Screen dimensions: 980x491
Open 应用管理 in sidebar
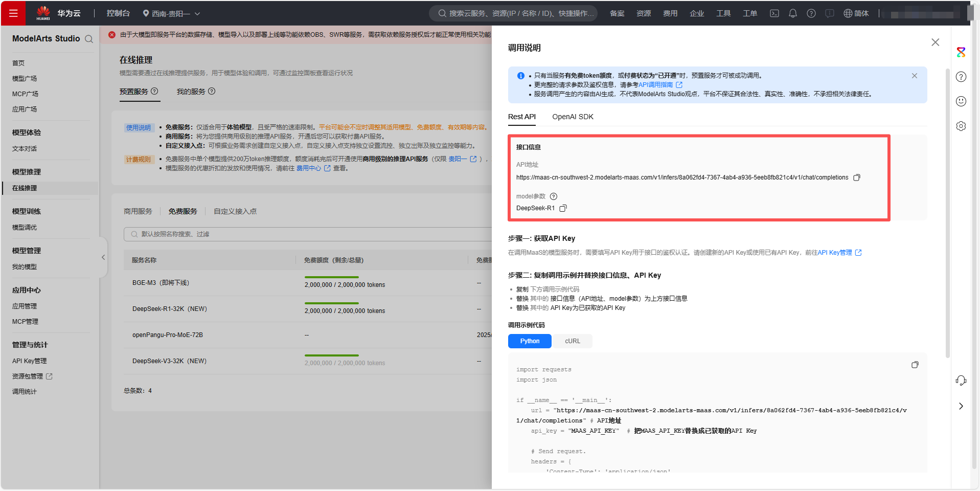pos(25,306)
